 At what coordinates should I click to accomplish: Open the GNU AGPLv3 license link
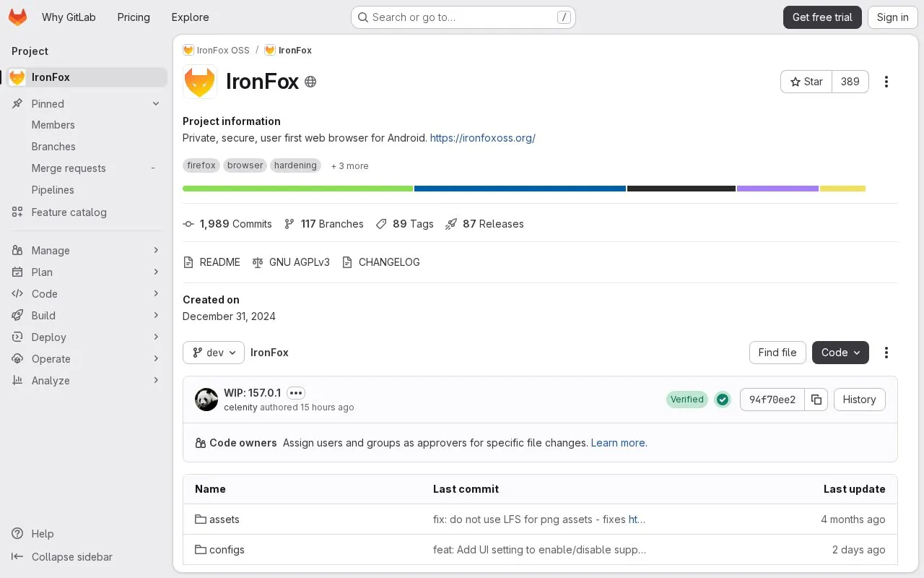291,262
